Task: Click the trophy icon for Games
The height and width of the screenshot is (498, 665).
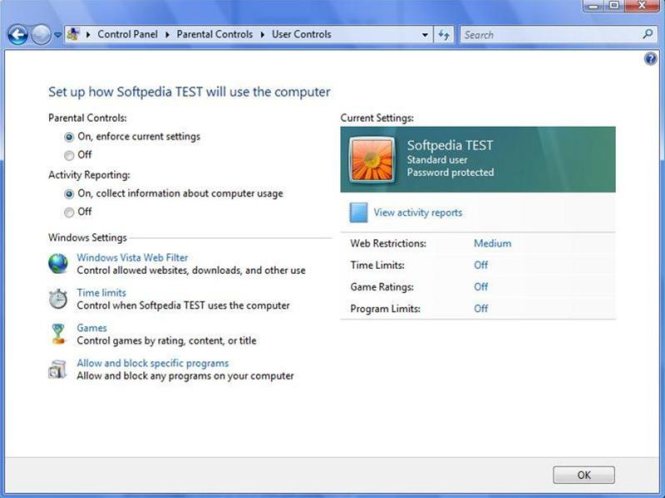Action: coord(58,334)
